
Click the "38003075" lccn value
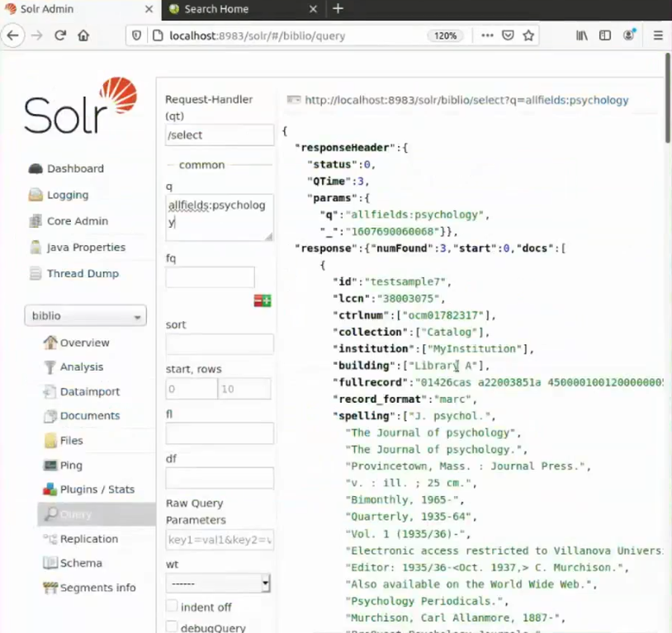click(408, 299)
